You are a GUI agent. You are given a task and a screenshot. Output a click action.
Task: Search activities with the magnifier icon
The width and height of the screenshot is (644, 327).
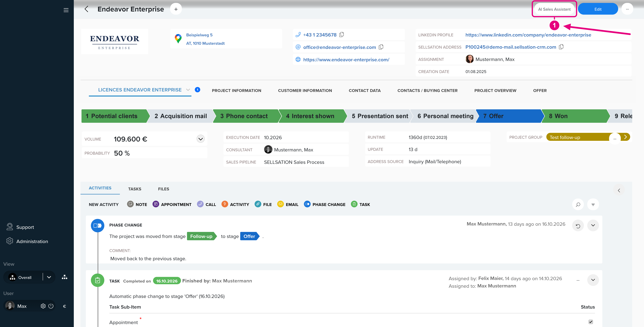point(578,205)
